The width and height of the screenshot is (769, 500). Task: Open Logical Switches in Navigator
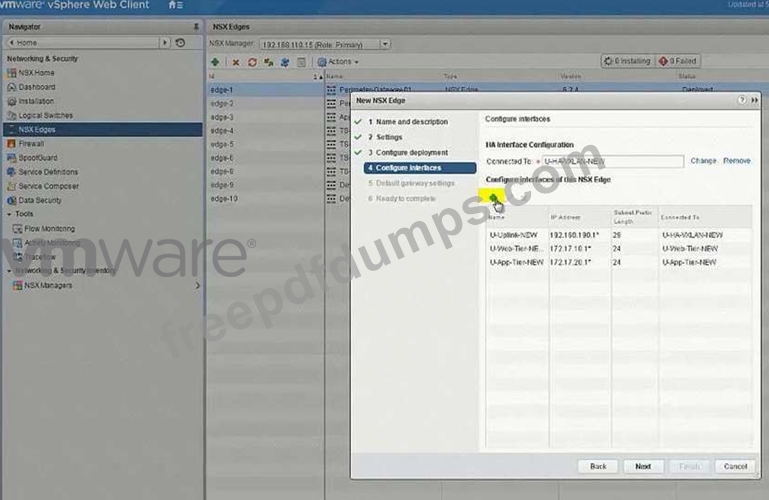(45, 115)
